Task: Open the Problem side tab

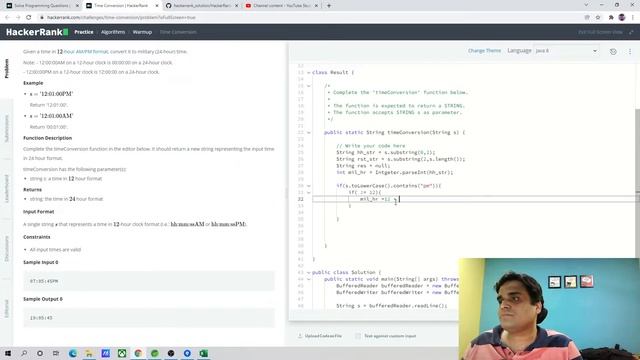Action: pos(6,69)
